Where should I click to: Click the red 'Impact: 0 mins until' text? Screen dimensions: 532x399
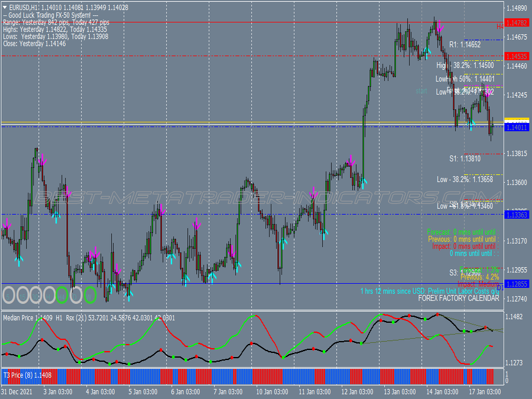pos(466,246)
